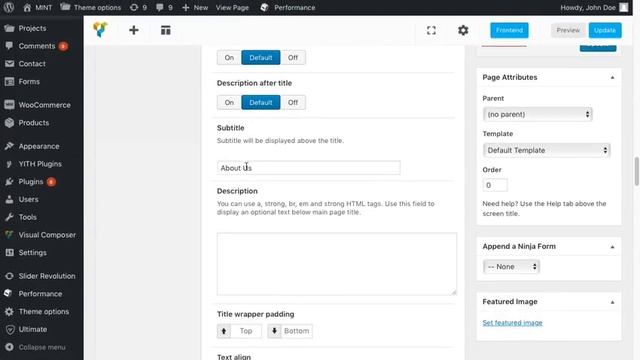Click the Order number field
Image resolution: width=640 pixels, height=360 pixels.
pyautogui.click(x=495, y=185)
